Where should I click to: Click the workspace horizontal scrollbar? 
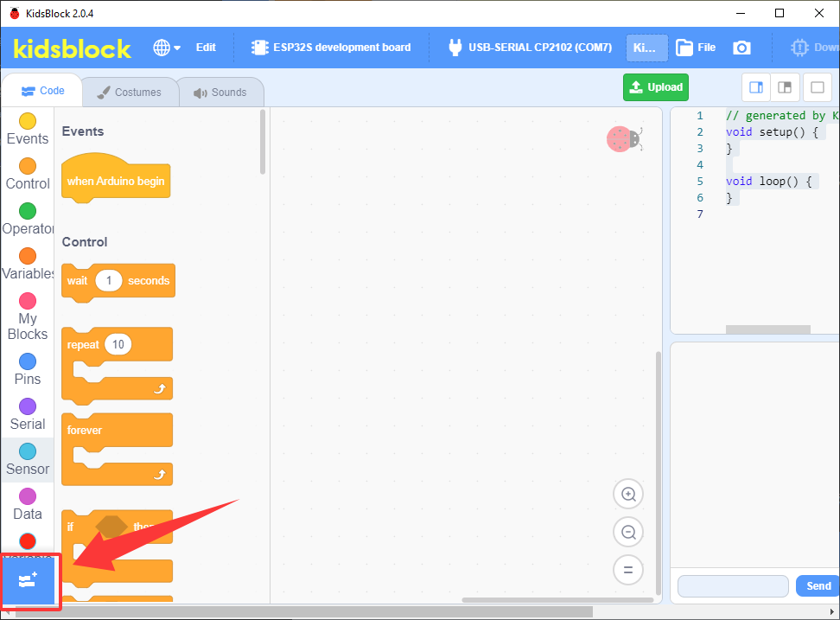coord(557,600)
